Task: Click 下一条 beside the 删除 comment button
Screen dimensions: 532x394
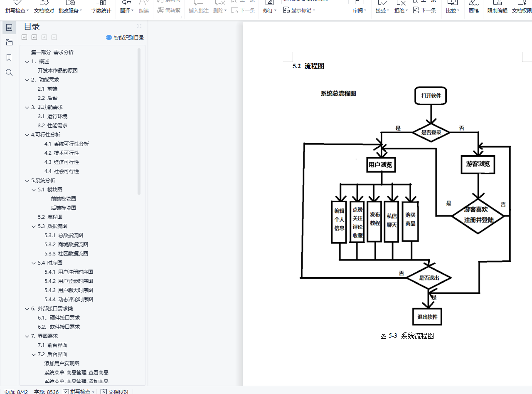Action: (243, 10)
